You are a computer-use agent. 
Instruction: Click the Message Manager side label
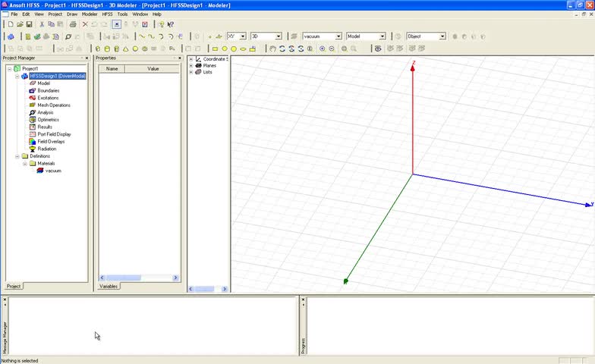coord(5,337)
